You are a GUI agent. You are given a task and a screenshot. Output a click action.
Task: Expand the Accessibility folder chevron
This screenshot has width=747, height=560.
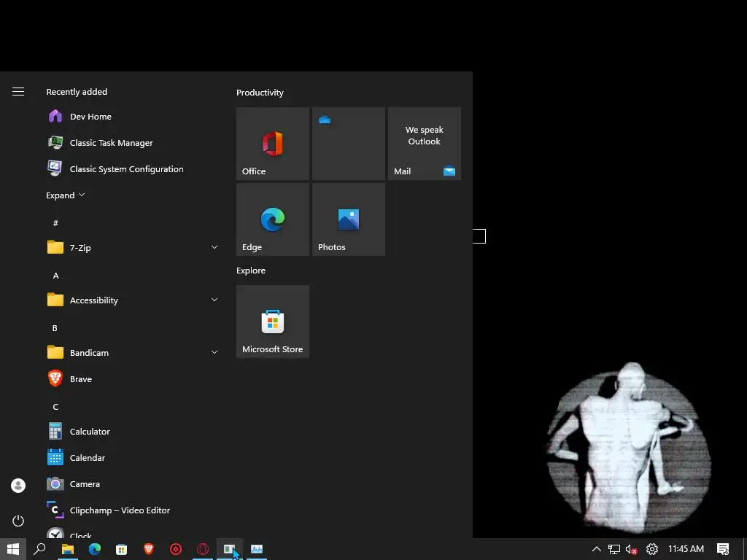[214, 300]
